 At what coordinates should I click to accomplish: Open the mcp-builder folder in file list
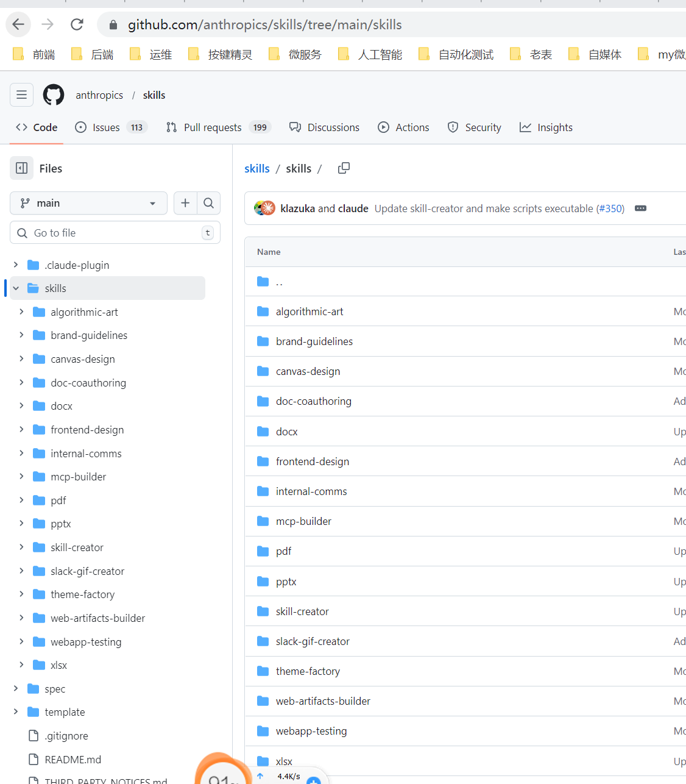[303, 521]
